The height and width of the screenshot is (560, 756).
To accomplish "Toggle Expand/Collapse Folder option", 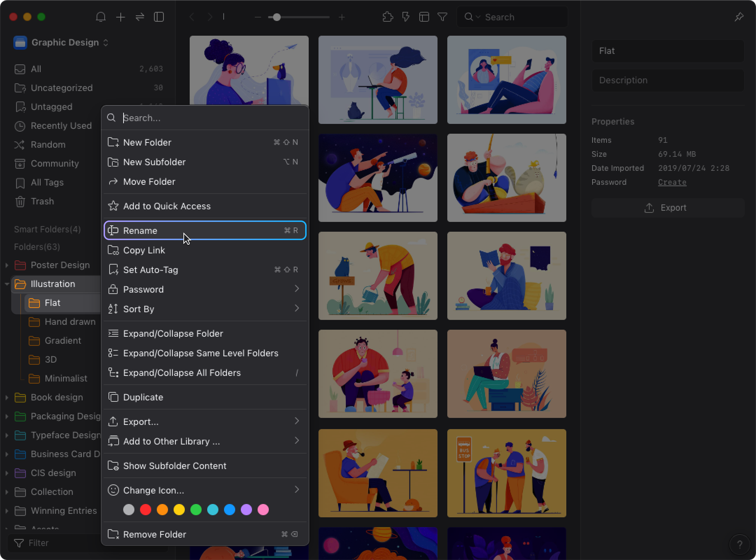I will pos(173,334).
